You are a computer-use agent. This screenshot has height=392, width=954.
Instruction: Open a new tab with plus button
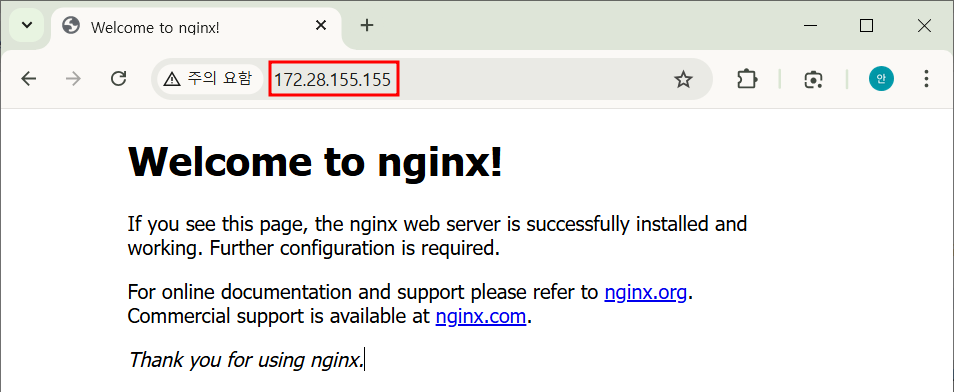click(366, 26)
